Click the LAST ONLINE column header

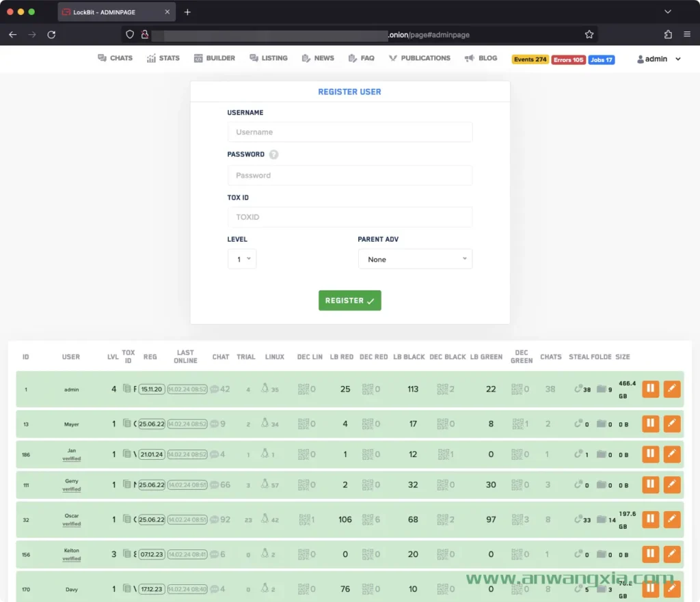click(x=185, y=357)
